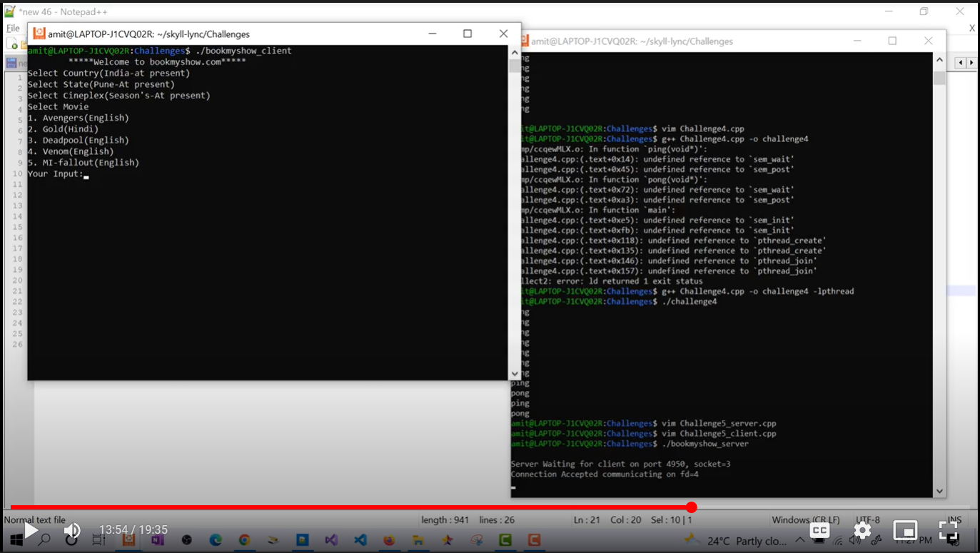Turn on closed captions

pyautogui.click(x=820, y=530)
